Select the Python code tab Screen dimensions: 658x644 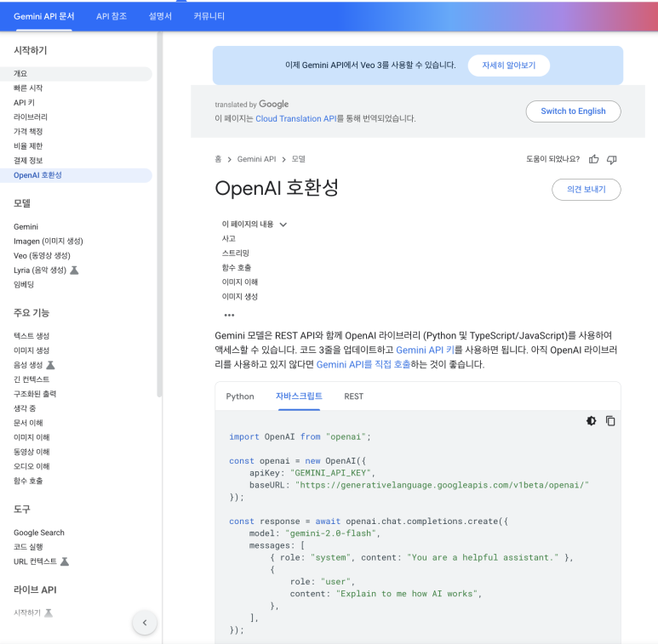pos(240,396)
